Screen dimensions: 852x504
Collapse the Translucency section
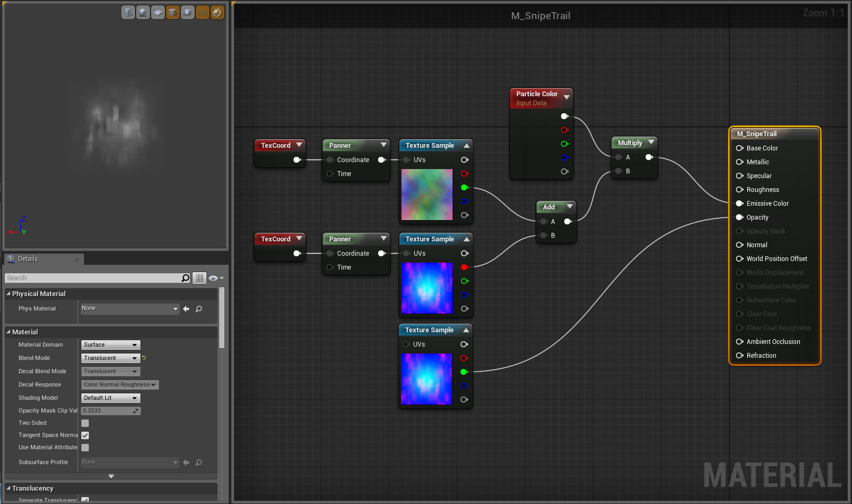9,488
